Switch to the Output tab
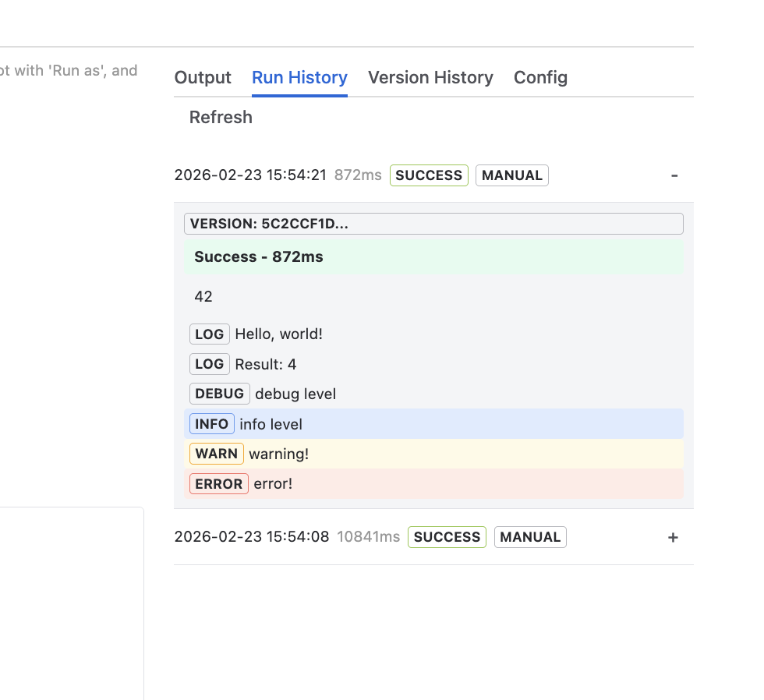This screenshot has width=764, height=700. pyautogui.click(x=203, y=78)
